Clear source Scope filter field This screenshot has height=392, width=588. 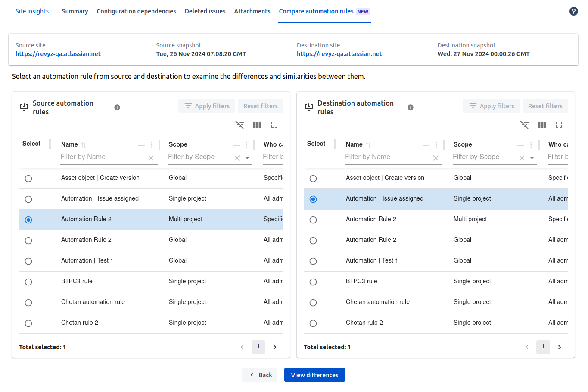237,158
